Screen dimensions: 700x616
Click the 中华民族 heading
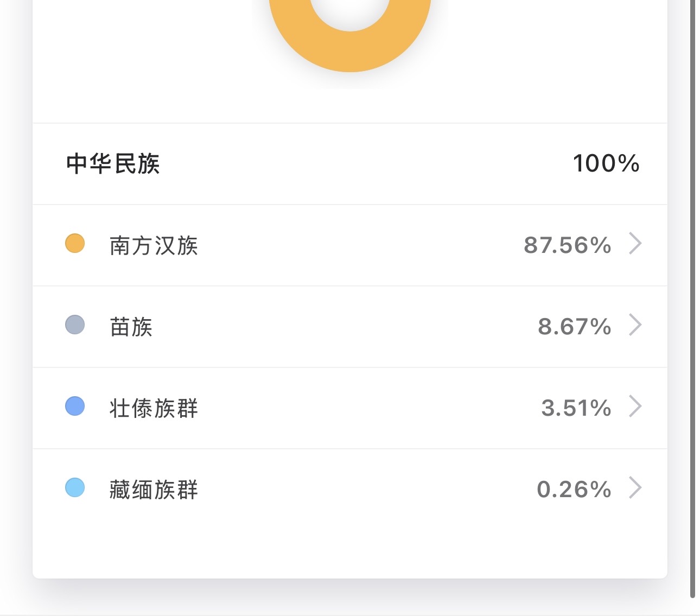pos(113,164)
